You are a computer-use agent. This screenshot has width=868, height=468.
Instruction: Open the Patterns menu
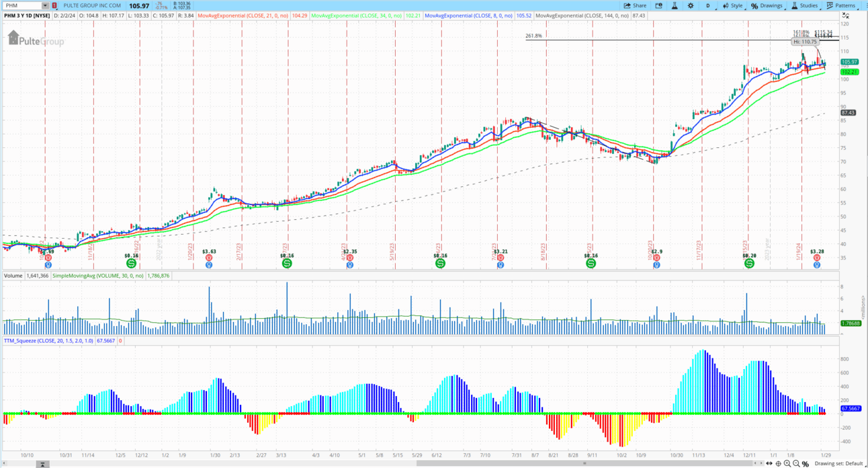pyautogui.click(x=841, y=5)
